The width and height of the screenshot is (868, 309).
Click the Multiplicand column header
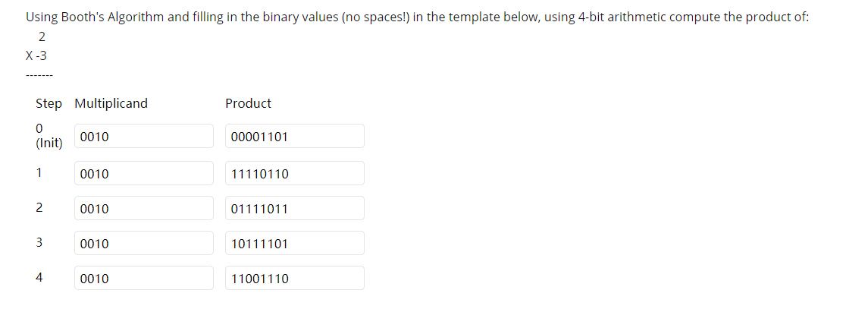pyautogui.click(x=111, y=103)
